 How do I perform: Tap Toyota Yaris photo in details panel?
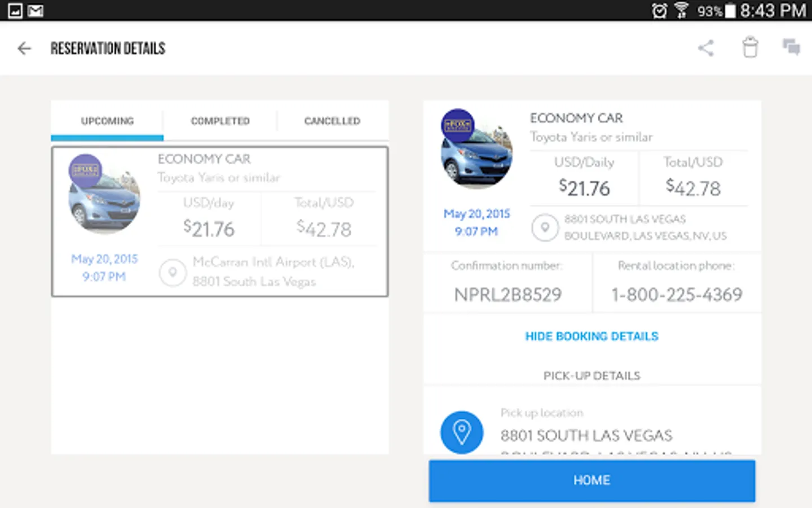tap(477, 150)
